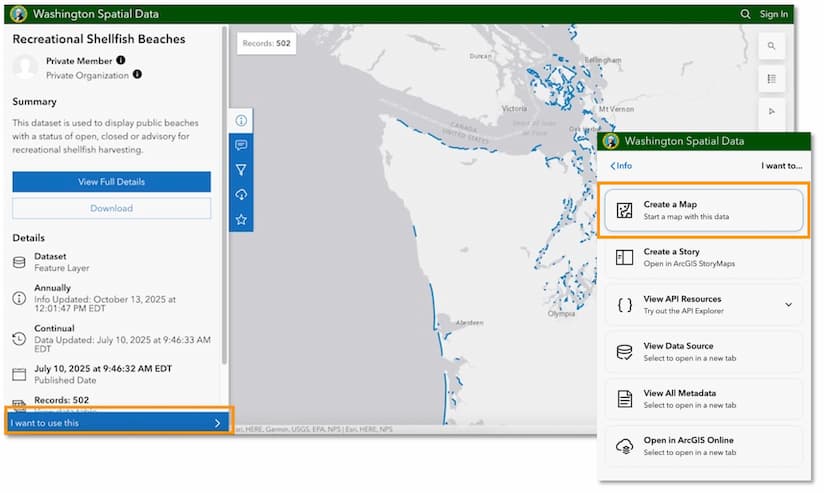Click the Recreational Shellfish Beaches title
The width and height of the screenshot is (824, 493).
pyautogui.click(x=99, y=39)
